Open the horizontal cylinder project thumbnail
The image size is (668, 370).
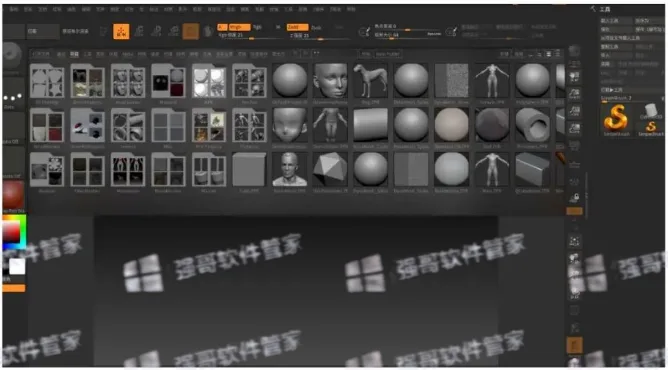coord(370,125)
